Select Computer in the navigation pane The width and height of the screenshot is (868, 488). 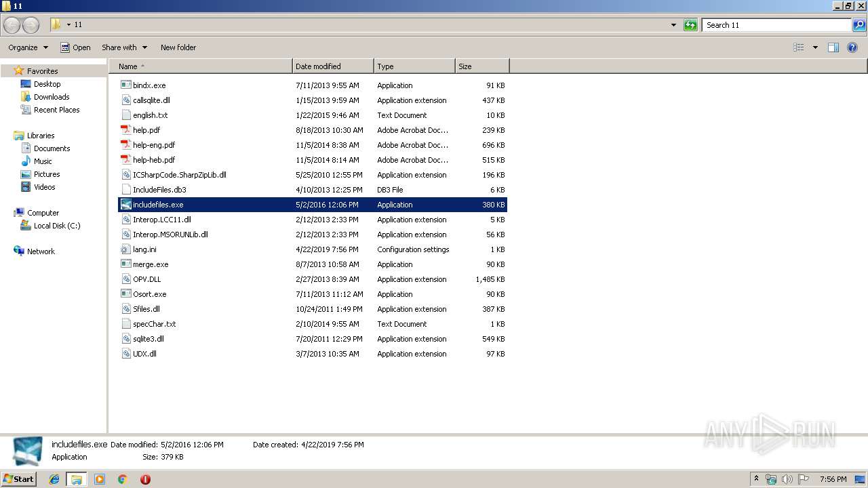[43, 213]
